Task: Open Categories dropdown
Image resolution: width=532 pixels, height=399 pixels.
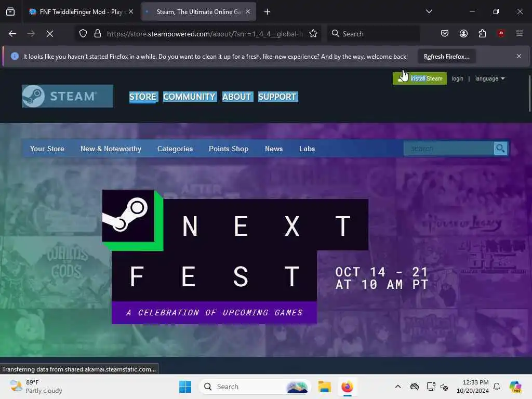Action: pyautogui.click(x=175, y=149)
